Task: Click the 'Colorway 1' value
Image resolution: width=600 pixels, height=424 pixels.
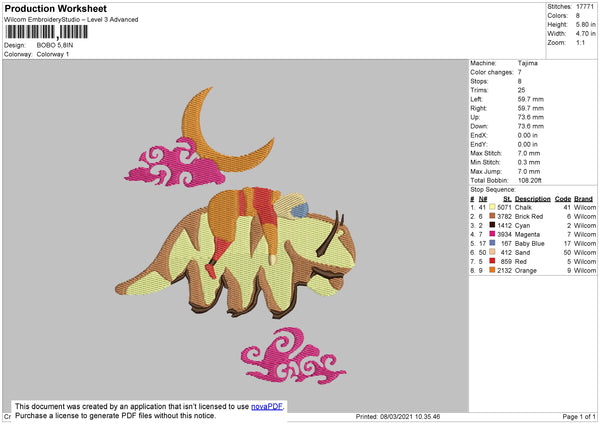Action: pyautogui.click(x=53, y=54)
